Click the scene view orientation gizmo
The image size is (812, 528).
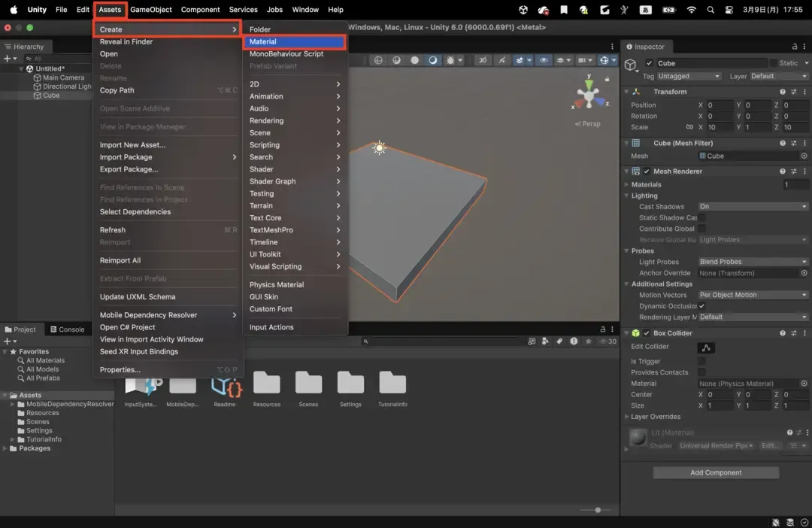click(x=588, y=95)
